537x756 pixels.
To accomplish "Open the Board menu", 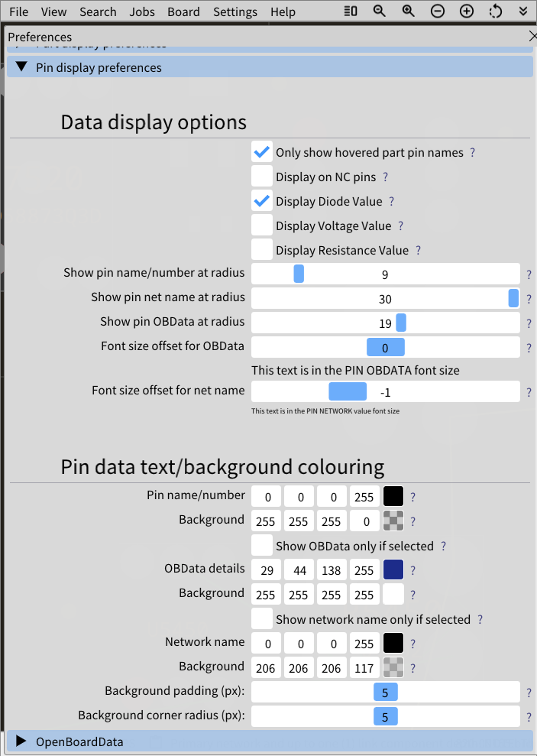I will pos(183,11).
